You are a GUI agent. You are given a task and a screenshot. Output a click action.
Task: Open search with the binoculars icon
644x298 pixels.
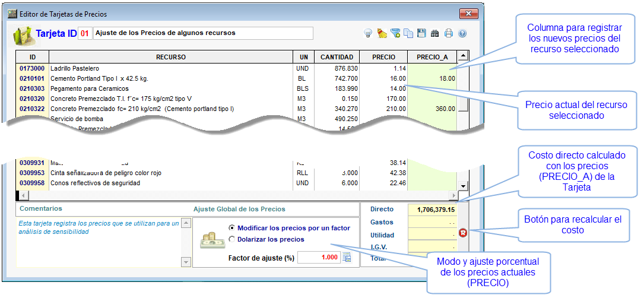click(435, 34)
